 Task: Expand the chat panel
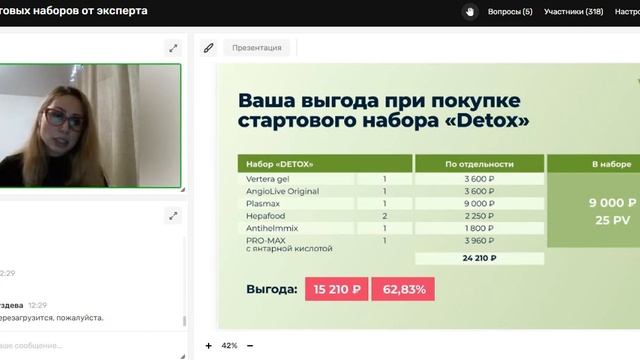click(x=173, y=216)
